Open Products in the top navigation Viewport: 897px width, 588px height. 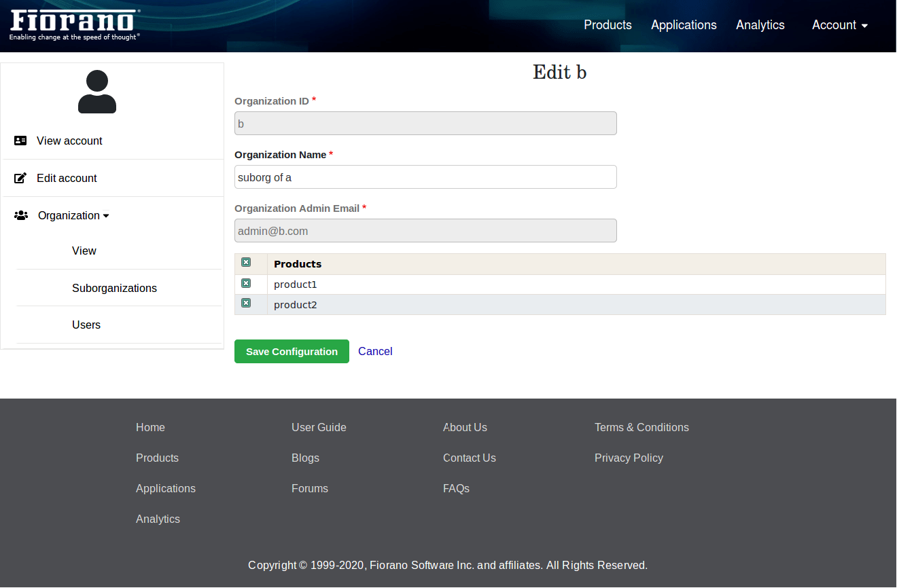point(608,25)
